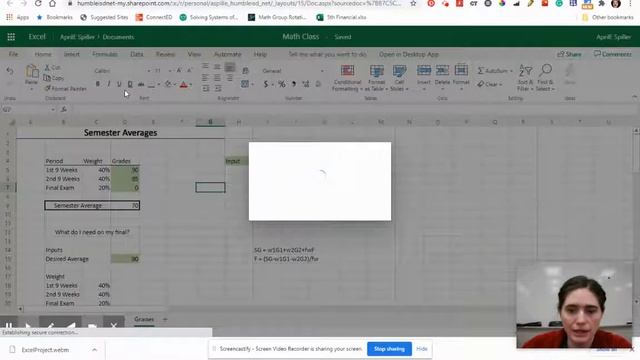The height and width of the screenshot is (360, 640).
Task: Open the Suggested Sites bookmark
Action: pyautogui.click(x=104, y=18)
